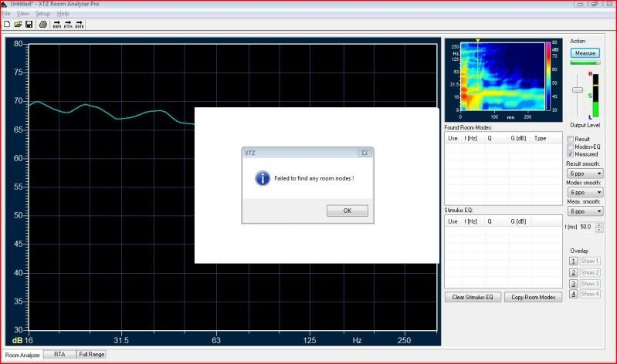Open the Setup menu
This screenshot has height=364, width=617.
point(42,14)
